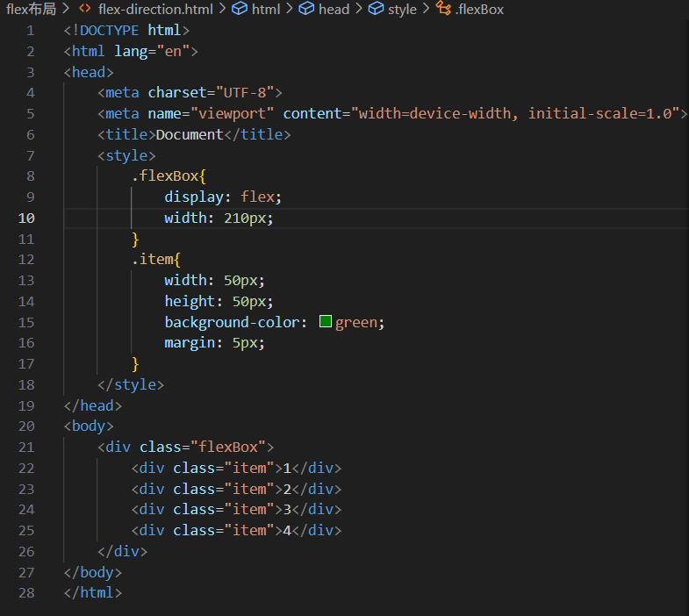Viewport: 689px width, 616px height.
Task: Click the cube icon beside html breadcrumb
Action: pos(240,9)
